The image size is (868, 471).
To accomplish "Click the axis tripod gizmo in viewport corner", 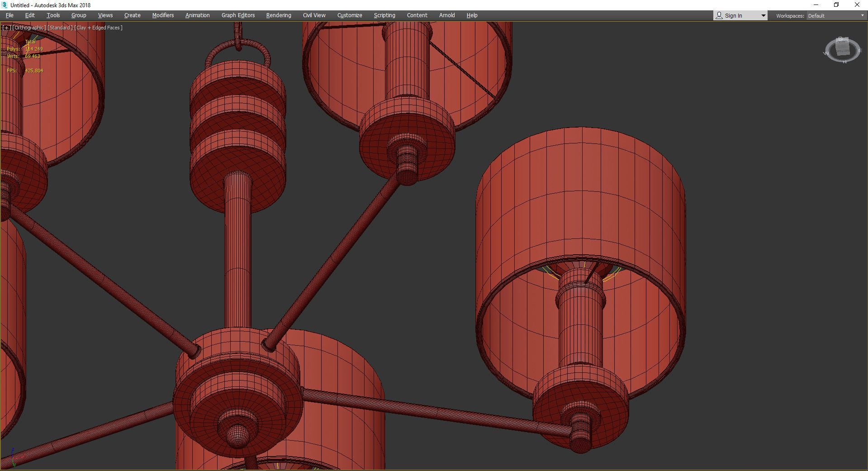I will (13, 457).
